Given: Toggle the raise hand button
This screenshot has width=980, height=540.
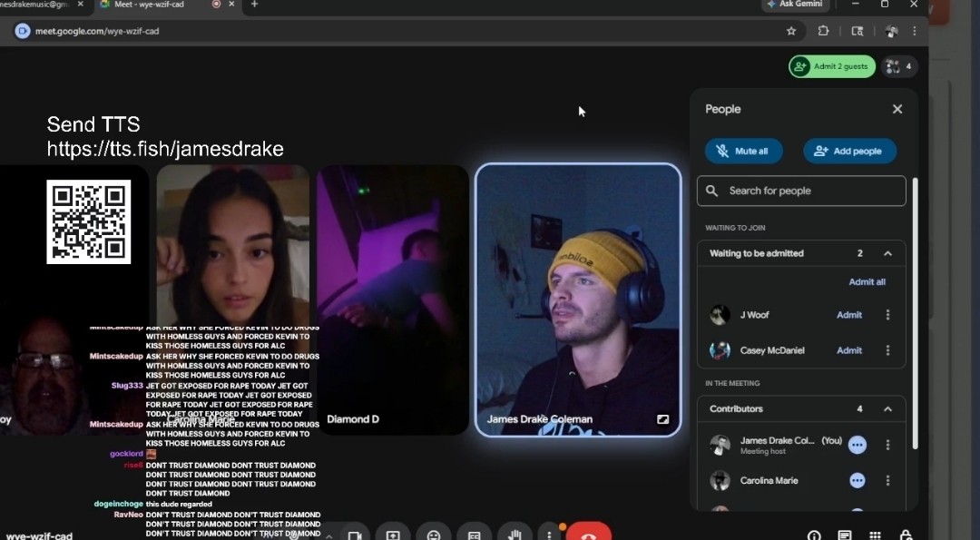Looking at the screenshot, I should point(514,535).
